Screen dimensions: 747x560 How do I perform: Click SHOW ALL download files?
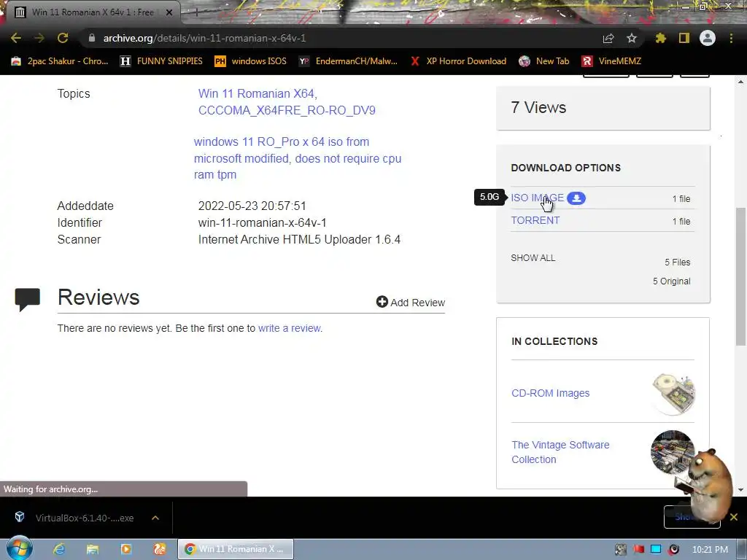click(x=533, y=258)
